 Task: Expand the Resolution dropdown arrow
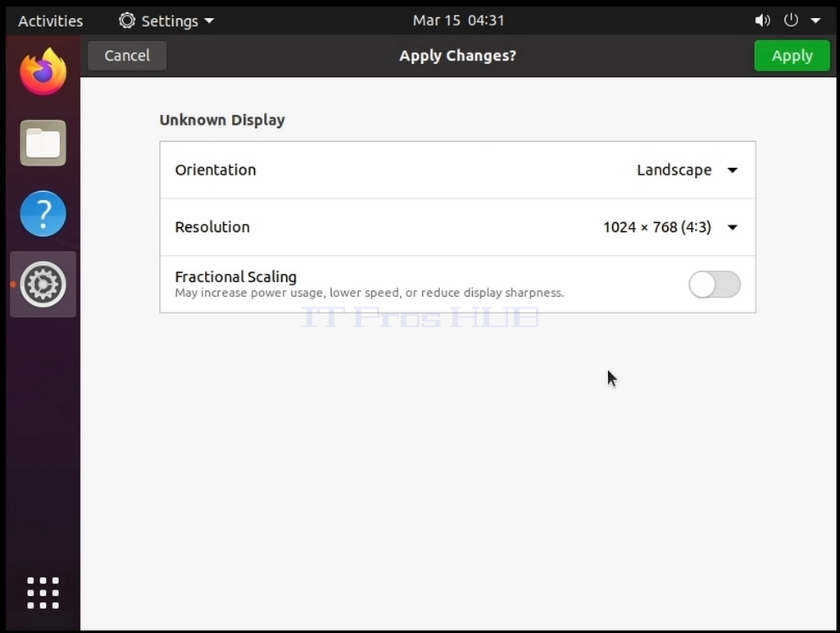click(733, 227)
